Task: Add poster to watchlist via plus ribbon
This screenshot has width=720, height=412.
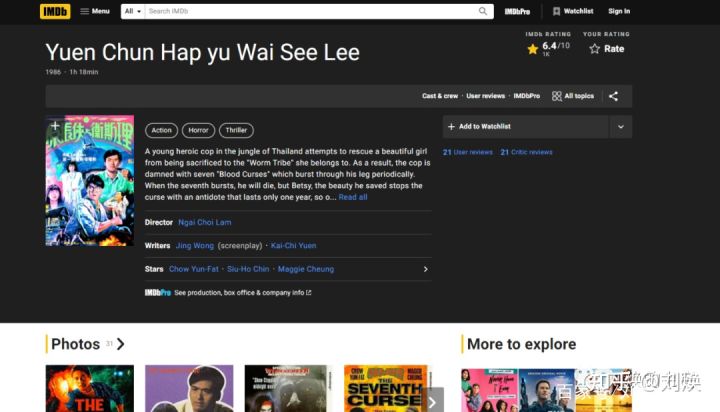Action: tap(55, 125)
